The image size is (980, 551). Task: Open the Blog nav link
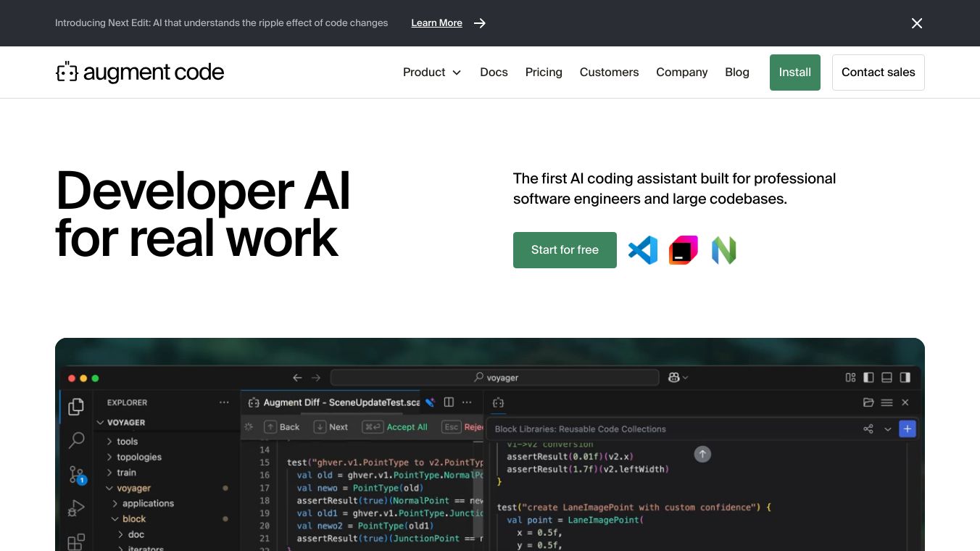(737, 72)
